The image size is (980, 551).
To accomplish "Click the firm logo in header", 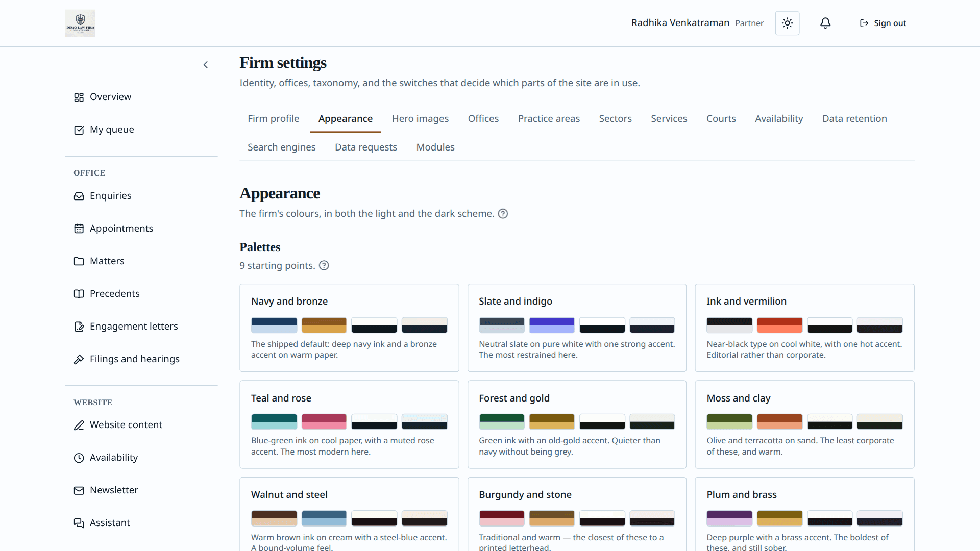I will point(80,23).
